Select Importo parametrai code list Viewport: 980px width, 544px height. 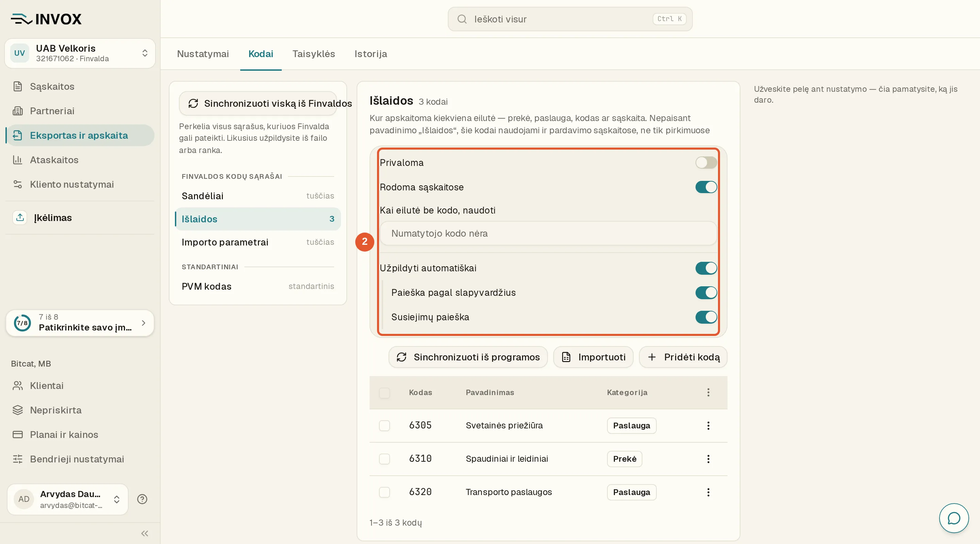258,242
